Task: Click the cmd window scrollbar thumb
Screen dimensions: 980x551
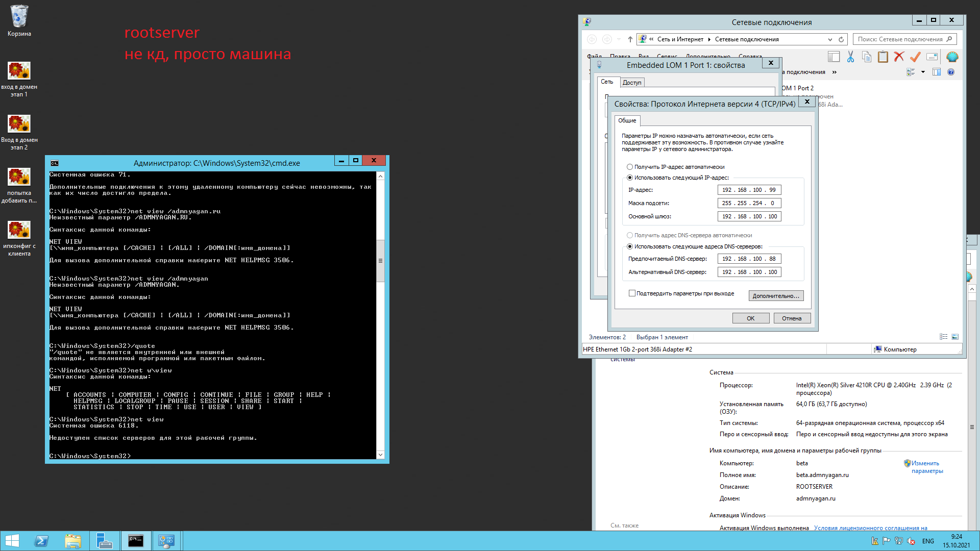Action: [380, 261]
